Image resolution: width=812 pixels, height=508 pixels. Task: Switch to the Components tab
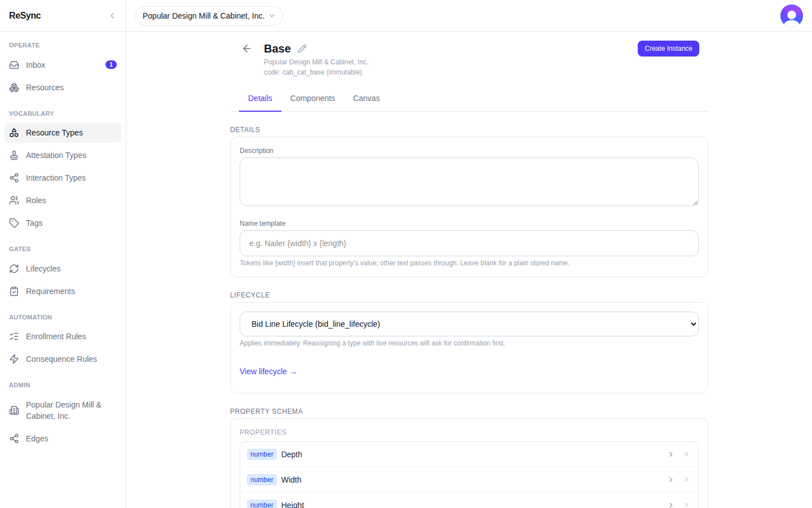coord(312,98)
